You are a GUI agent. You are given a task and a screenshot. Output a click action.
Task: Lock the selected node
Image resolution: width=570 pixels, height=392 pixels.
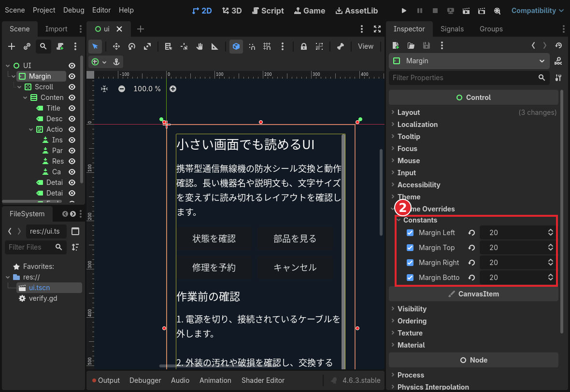[303, 46]
